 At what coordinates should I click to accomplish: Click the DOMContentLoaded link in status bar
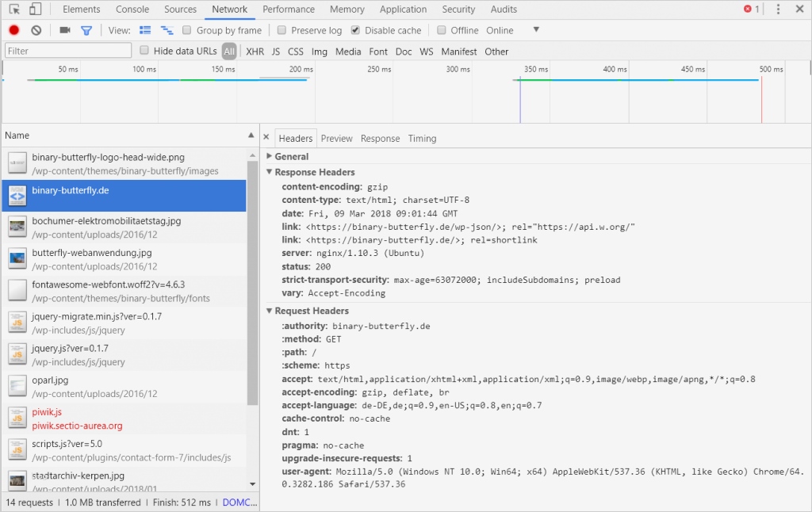coord(239,502)
